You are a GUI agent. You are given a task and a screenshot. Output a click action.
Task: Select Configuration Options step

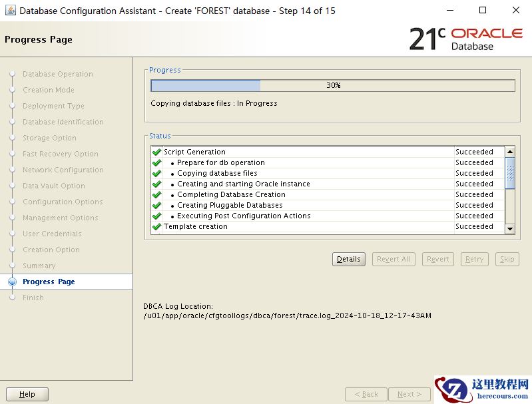pos(63,202)
